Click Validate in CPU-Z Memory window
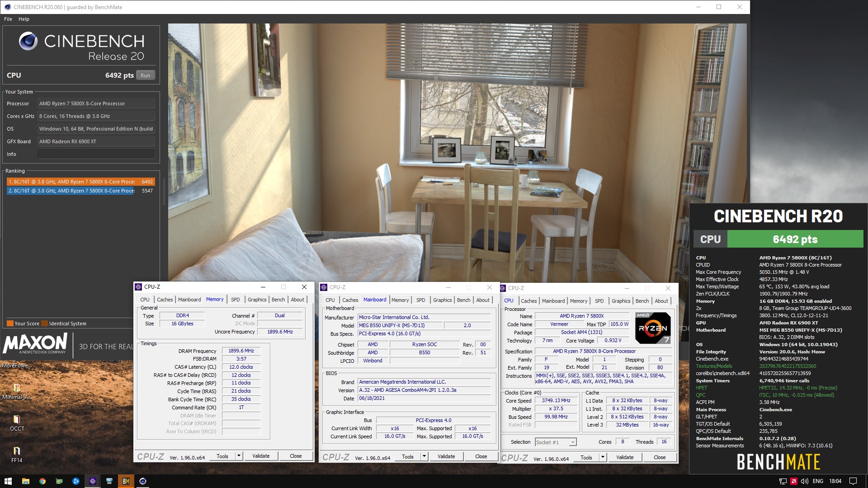 (x=261, y=456)
